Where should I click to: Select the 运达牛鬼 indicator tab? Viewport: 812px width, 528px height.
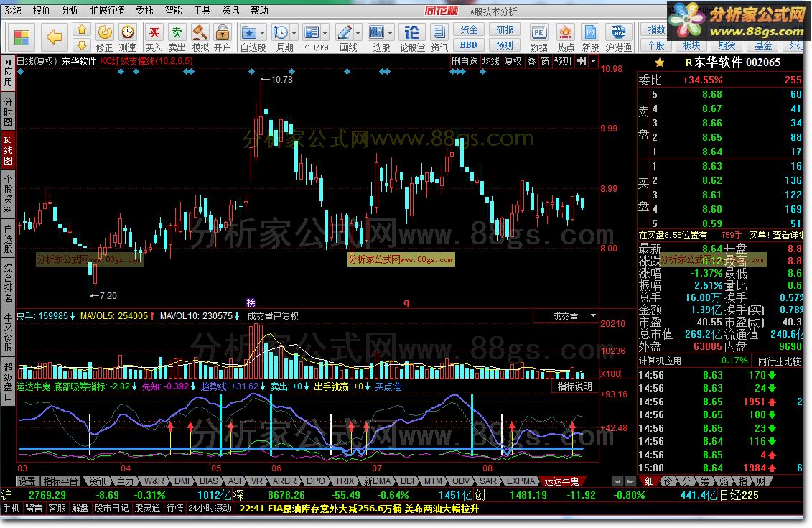[x=561, y=481]
